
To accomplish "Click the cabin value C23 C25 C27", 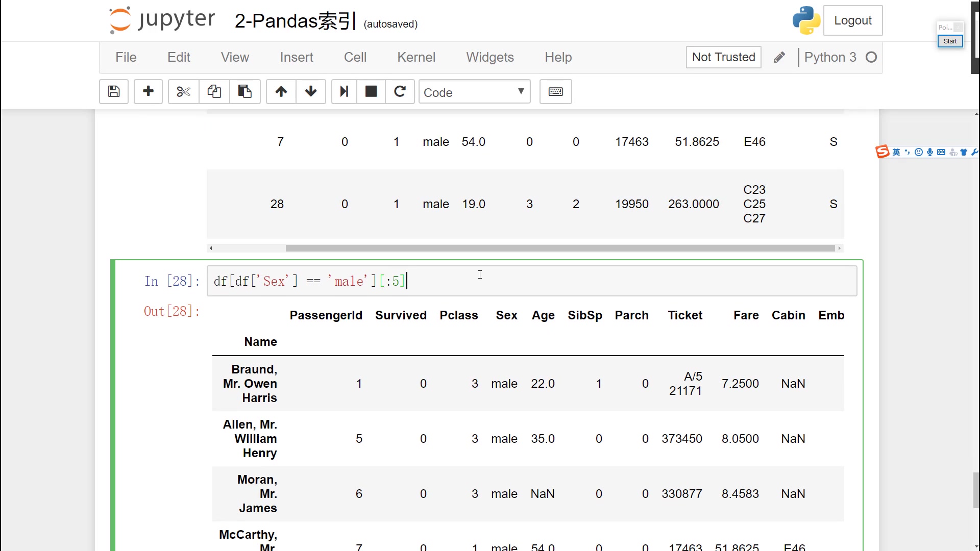I will pyautogui.click(x=754, y=204).
